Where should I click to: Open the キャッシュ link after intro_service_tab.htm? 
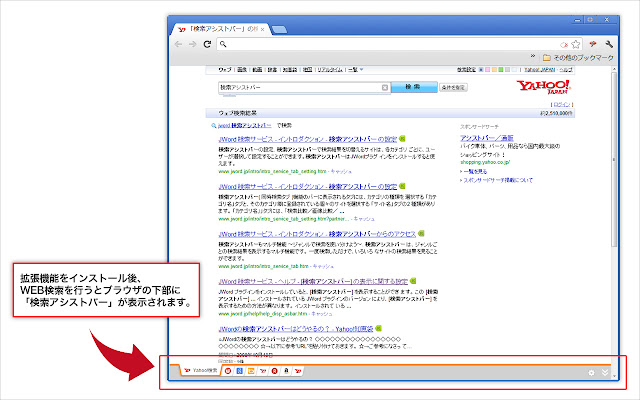tap(323, 266)
